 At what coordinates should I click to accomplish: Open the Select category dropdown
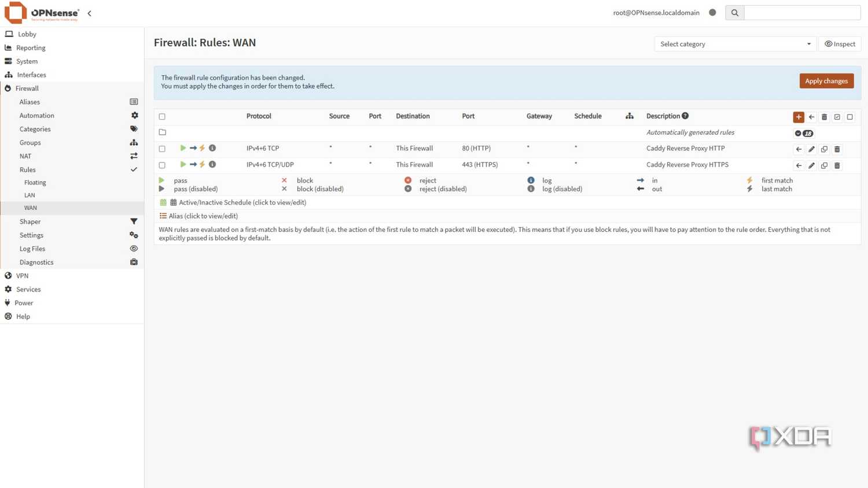pos(735,44)
